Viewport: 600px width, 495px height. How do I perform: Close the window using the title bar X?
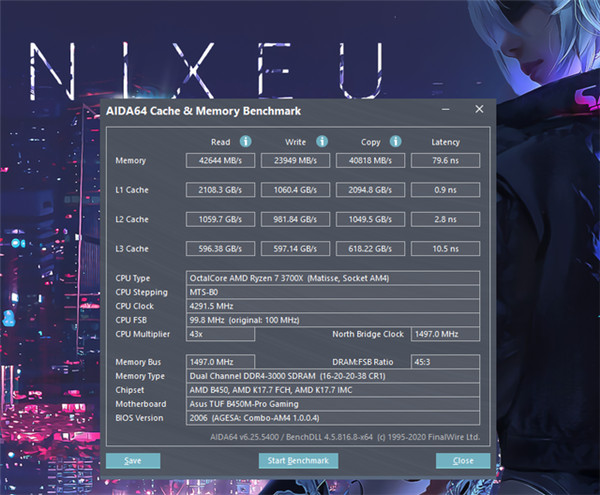[x=480, y=109]
